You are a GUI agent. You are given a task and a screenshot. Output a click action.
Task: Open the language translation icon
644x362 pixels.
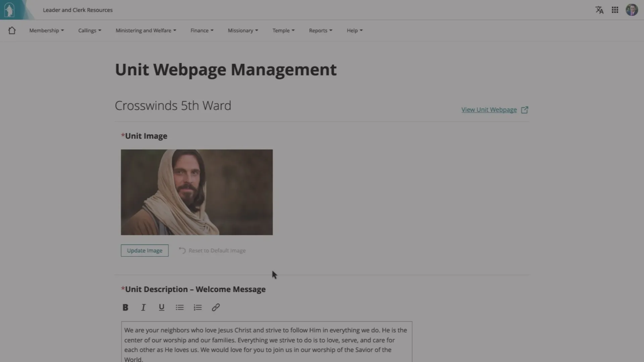coord(599,10)
